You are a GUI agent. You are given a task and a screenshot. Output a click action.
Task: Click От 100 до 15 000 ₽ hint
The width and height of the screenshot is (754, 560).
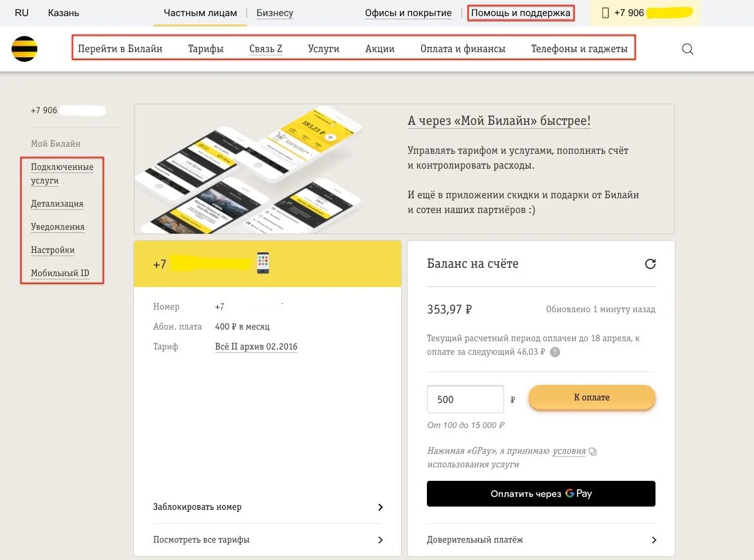tap(466, 425)
